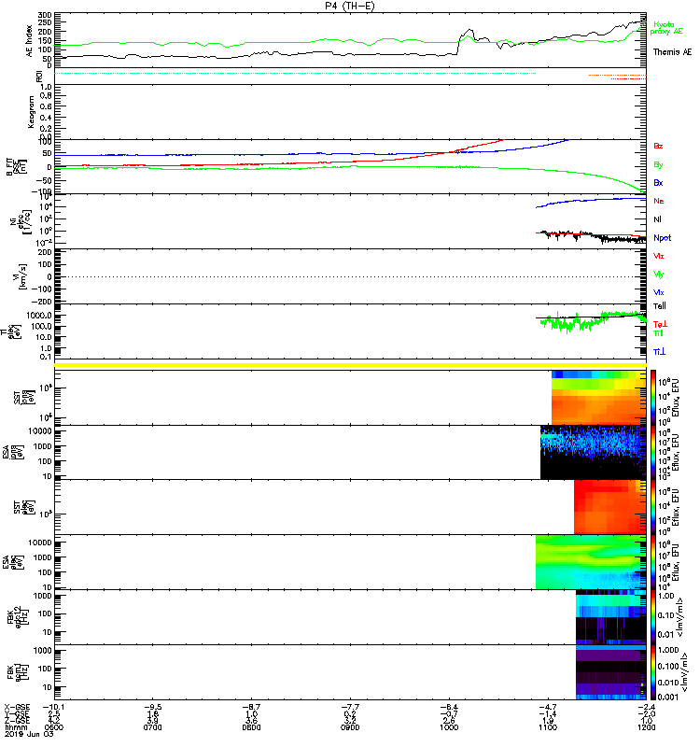Click the green ESA electron spectrogram data

point(591,562)
